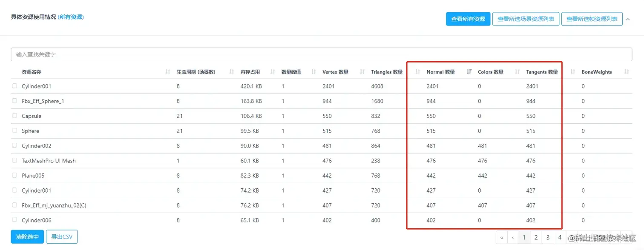
Task: Sort table by the 资源名称 column
Action: pos(167,72)
